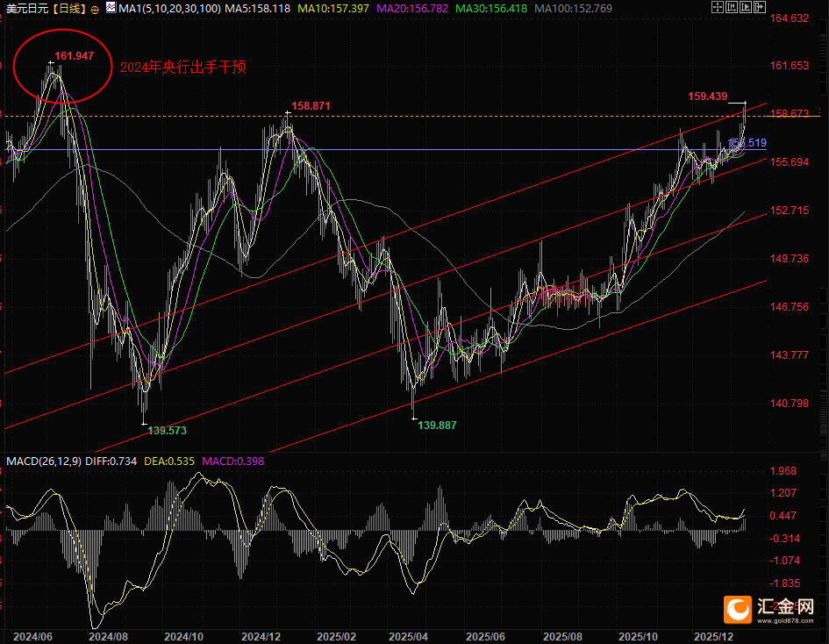Screen dimensions: 829x644
Task: Click -1.835 on the MACD axis
Action: point(783,583)
